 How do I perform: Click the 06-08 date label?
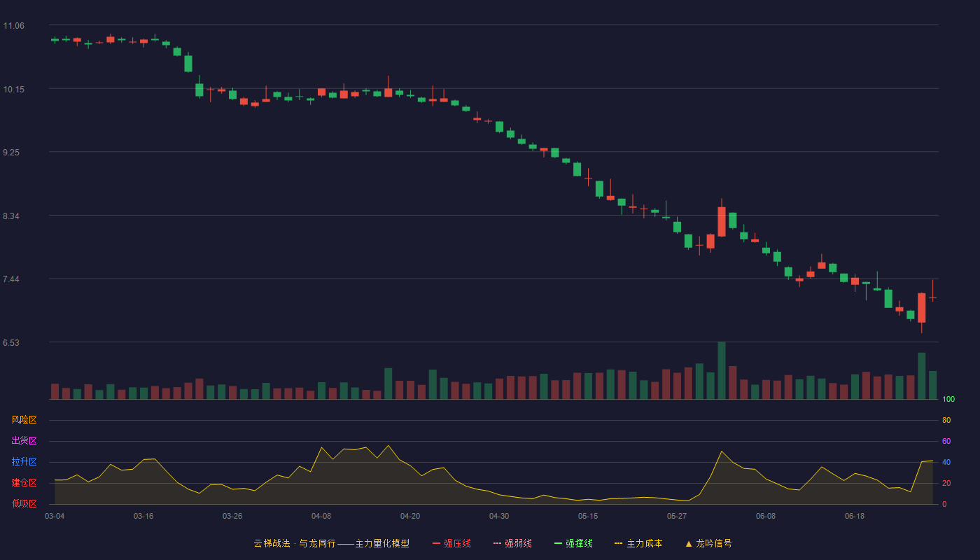coord(766,516)
